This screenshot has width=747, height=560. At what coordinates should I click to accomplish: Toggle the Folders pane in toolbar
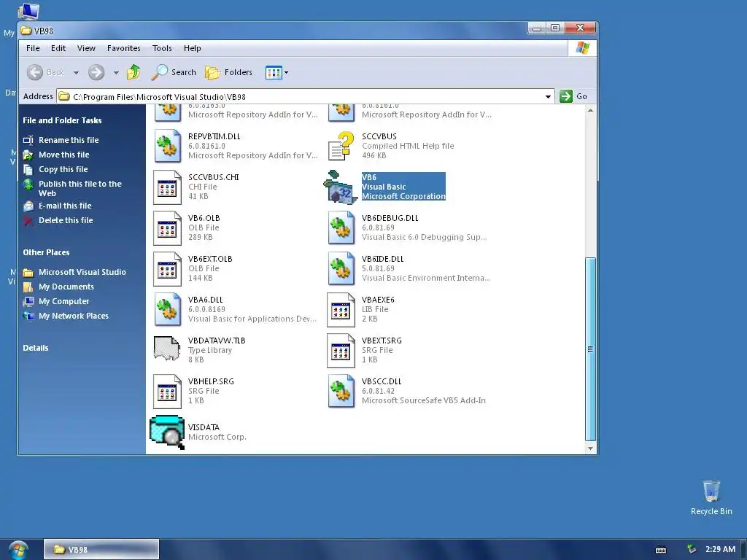click(x=228, y=72)
